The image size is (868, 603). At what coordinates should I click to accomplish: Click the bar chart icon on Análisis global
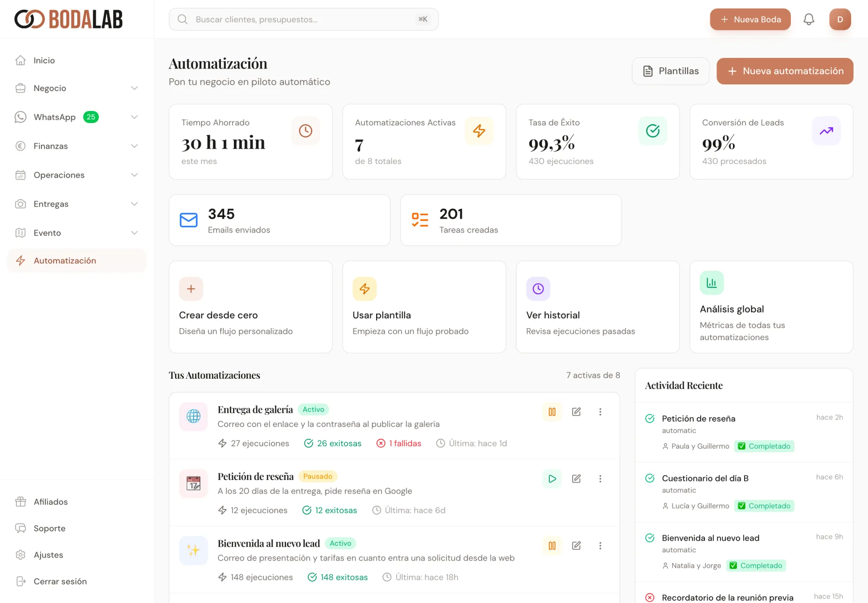tap(712, 283)
